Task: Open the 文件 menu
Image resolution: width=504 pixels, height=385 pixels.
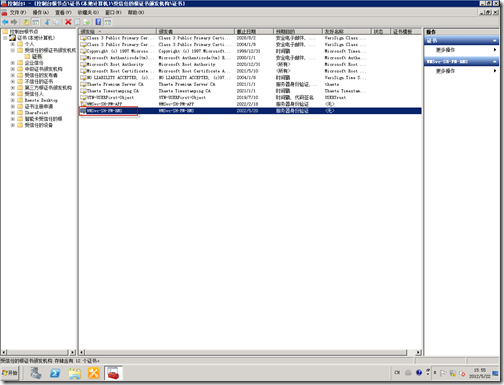Action: [18, 12]
